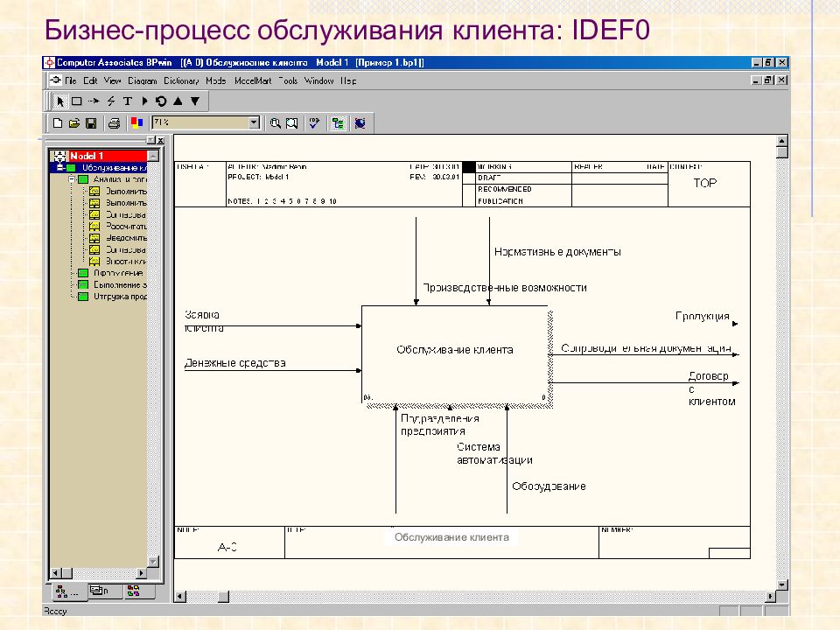Screen dimensions: 840x630
Task: Select the Squiggle lightning tool
Action: coord(111,101)
